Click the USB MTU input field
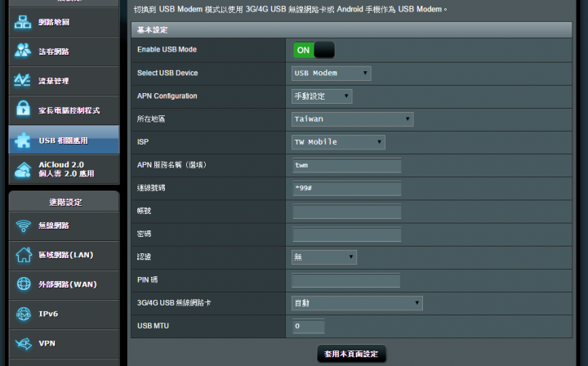Image resolution: width=588 pixels, height=366 pixels. click(309, 326)
